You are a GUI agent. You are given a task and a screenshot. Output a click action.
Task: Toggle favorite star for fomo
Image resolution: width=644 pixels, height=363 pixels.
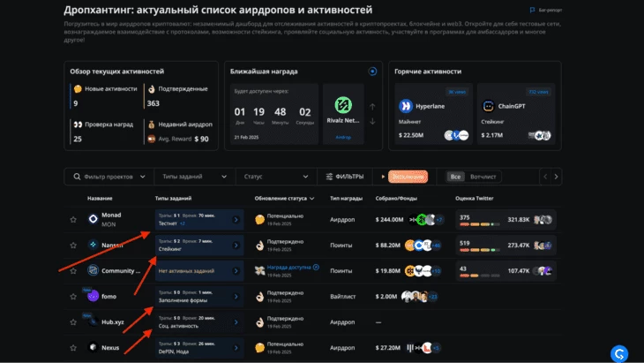click(x=73, y=297)
